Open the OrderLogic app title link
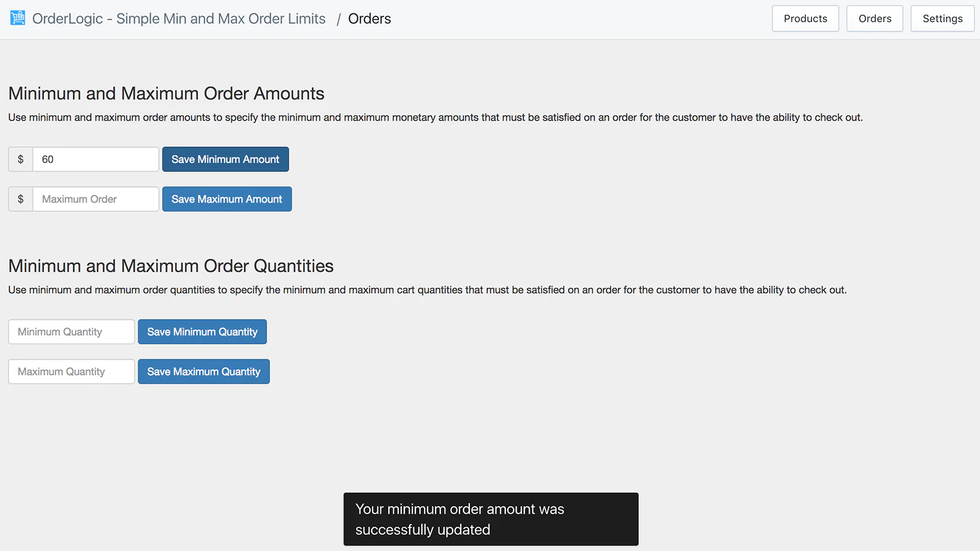This screenshot has width=980, height=551. click(x=178, y=19)
